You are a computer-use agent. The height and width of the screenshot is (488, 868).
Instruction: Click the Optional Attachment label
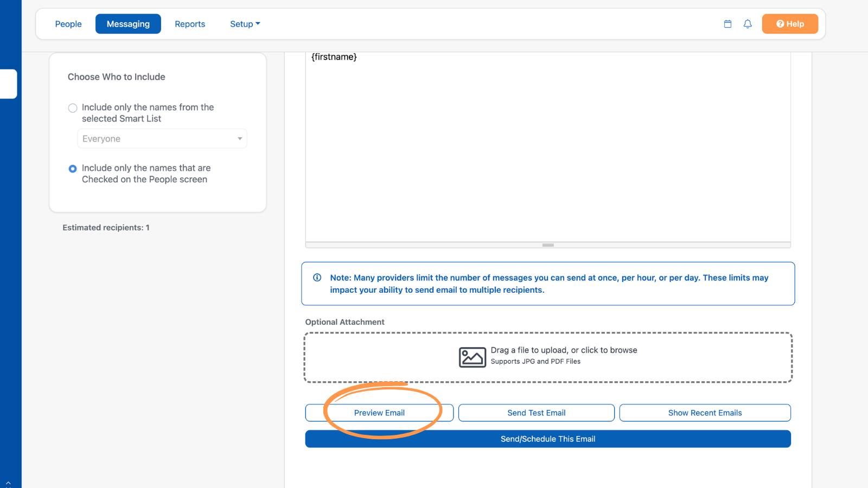tap(344, 322)
